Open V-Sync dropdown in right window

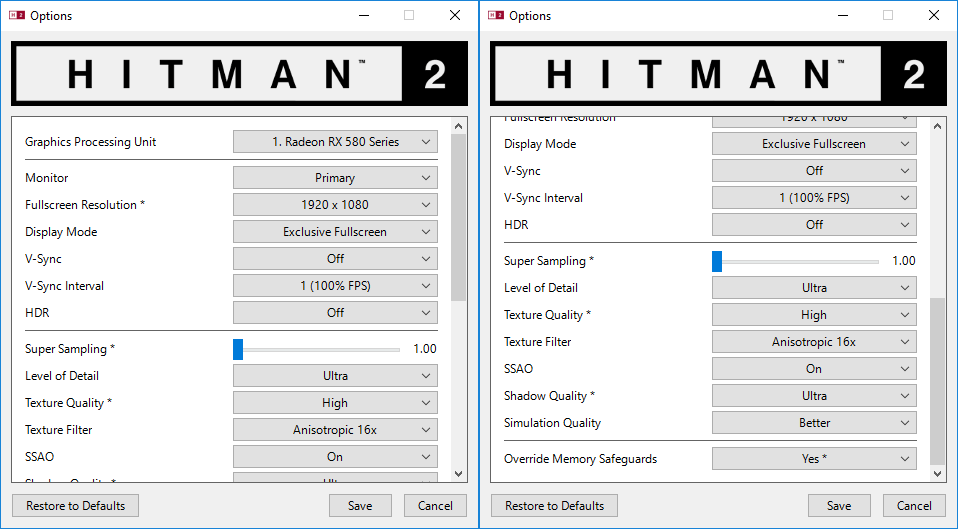click(x=814, y=170)
